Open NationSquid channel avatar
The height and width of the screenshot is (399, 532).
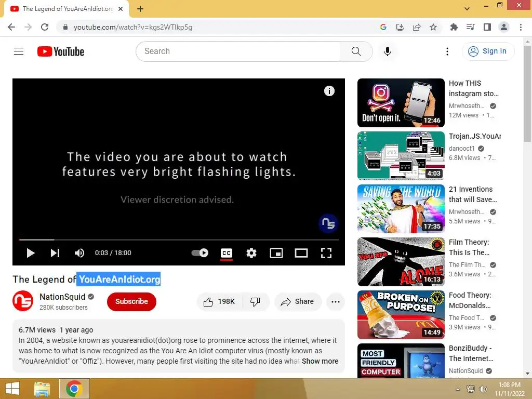click(23, 301)
